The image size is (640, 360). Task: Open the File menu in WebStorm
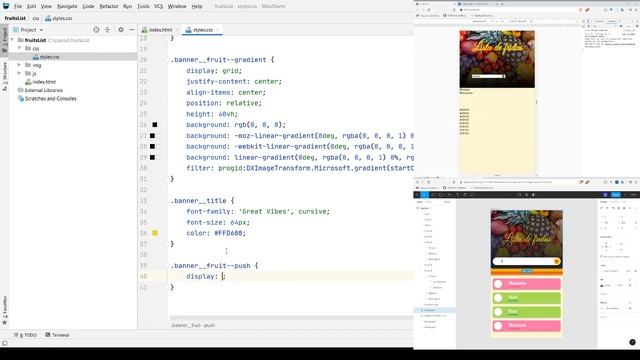tap(18, 7)
